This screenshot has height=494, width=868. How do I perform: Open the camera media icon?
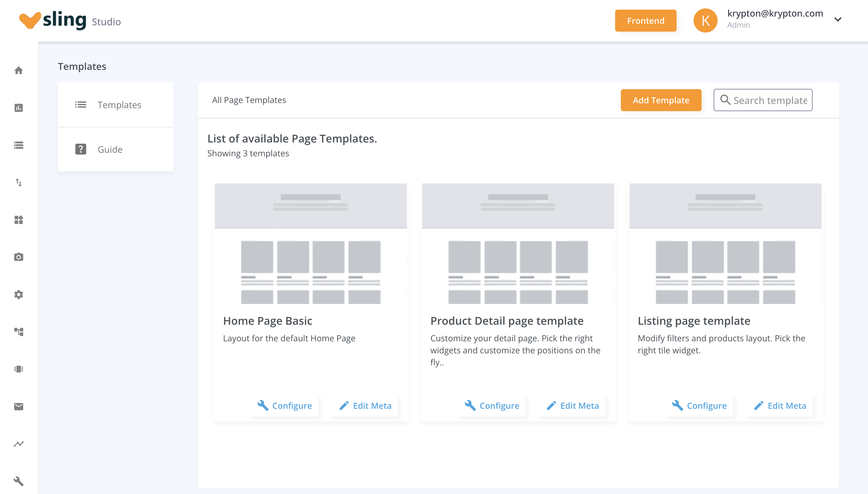click(x=19, y=257)
